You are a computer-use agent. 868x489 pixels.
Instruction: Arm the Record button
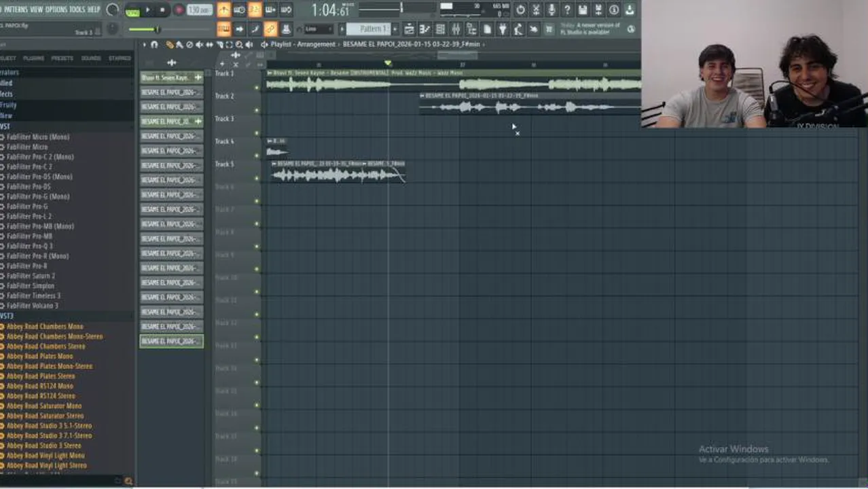[179, 10]
